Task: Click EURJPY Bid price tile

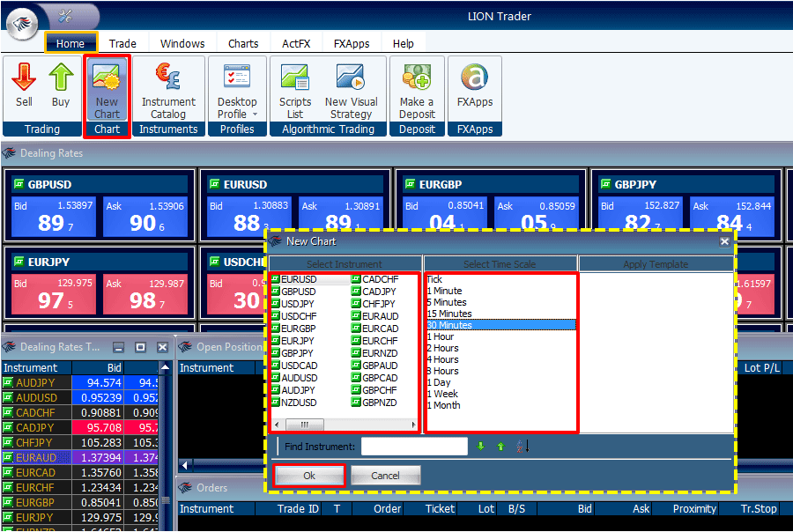Action: (x=54, y=294)
